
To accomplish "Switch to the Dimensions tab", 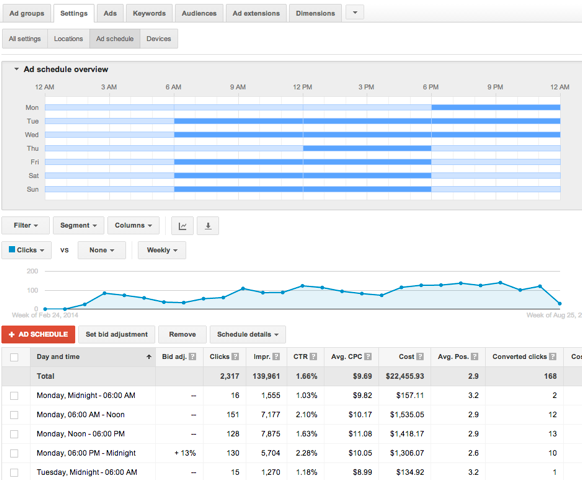I will [x=315, y=13].
